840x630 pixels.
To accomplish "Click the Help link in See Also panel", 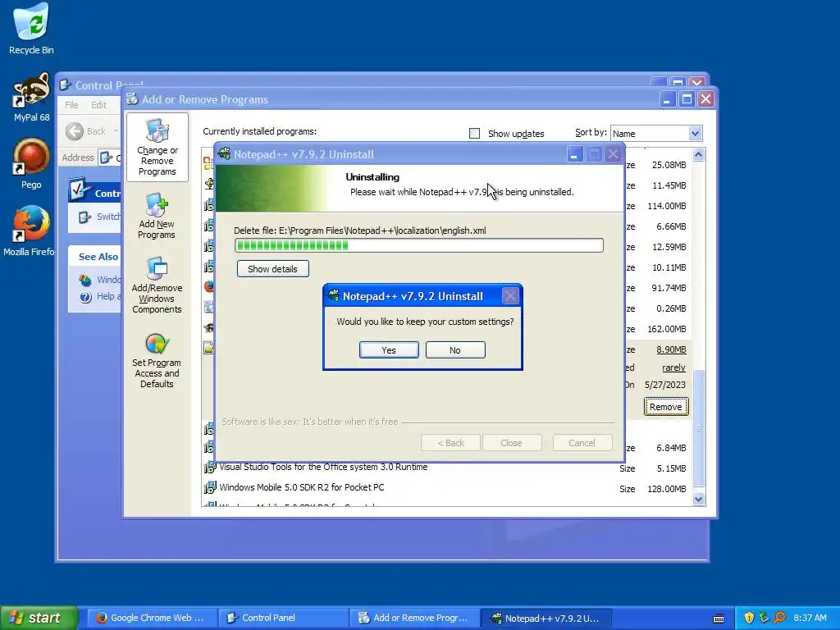I will pyautogui.click(x=100, y=296).
